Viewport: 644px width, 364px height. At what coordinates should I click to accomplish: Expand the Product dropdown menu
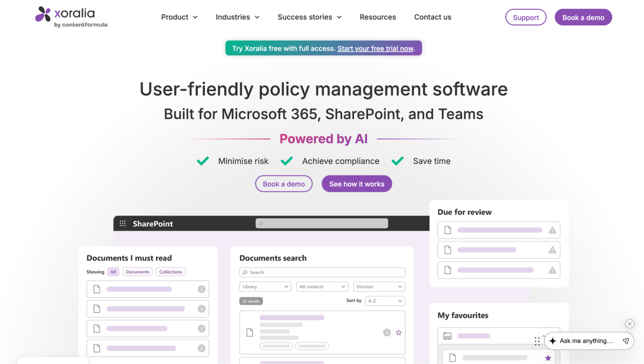179,17
